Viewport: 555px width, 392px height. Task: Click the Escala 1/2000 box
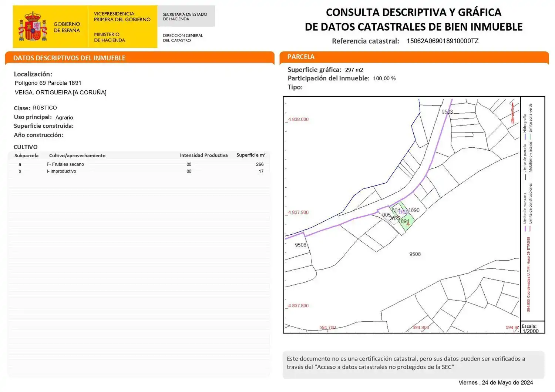(532, 328)
